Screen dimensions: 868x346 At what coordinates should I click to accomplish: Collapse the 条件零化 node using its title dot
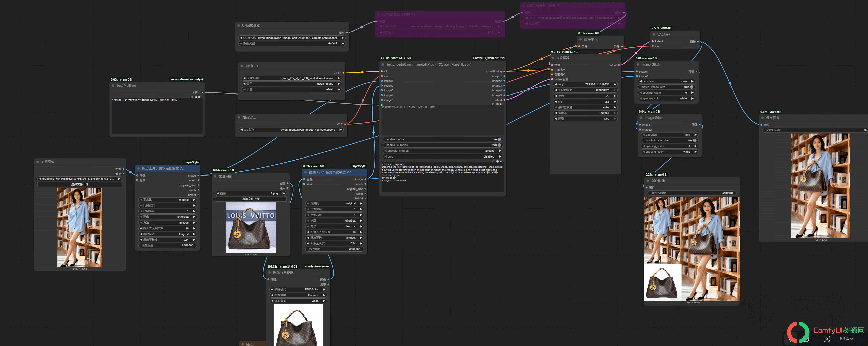[581, 39]
